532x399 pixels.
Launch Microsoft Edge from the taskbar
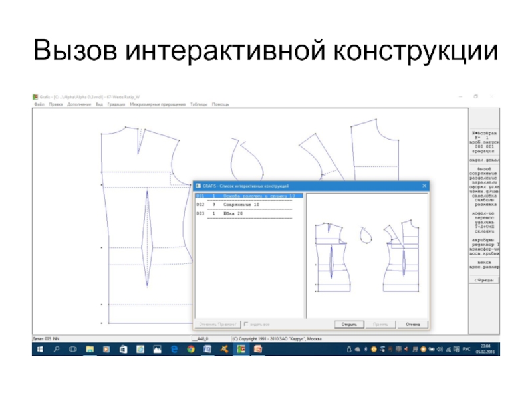(174, 350)
